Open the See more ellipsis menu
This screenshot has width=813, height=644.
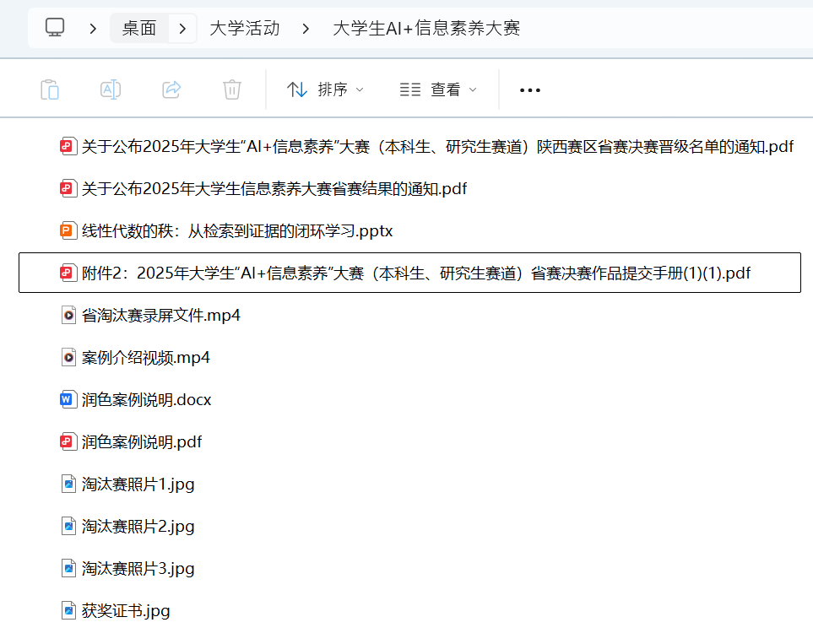[529, 89]
